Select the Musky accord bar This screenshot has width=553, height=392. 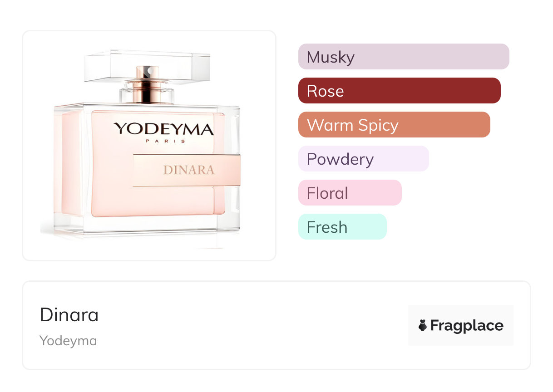404,57
